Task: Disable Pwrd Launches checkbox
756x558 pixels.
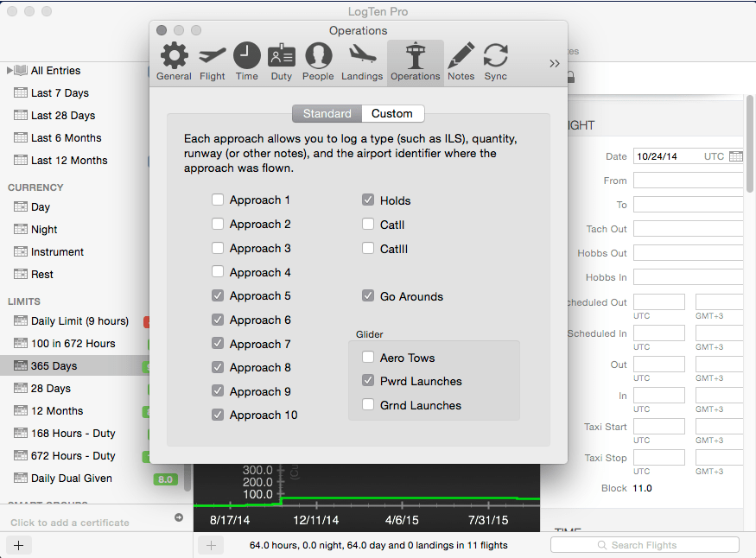Action: click(x=368, y=381)
